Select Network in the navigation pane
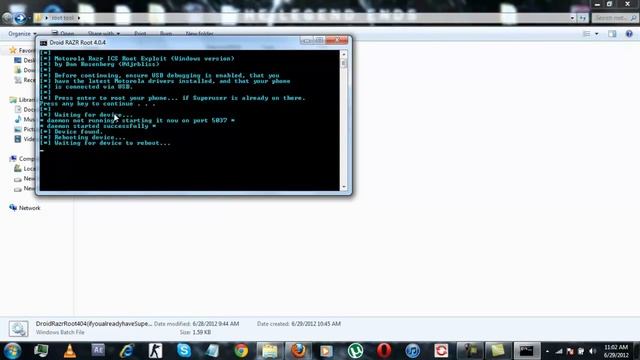The width and height of the screenshot is (640, 360). (25, 208)
